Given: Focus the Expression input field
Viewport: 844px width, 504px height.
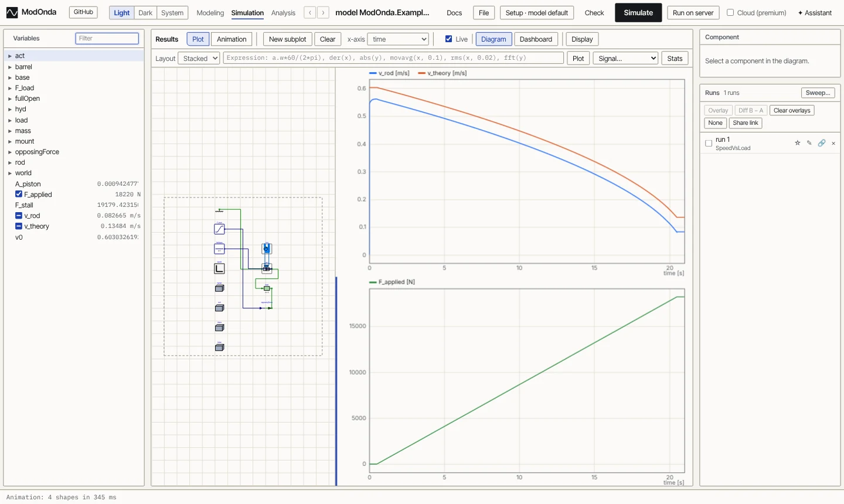Looking at the screenshot, I should tap(393, 58).
